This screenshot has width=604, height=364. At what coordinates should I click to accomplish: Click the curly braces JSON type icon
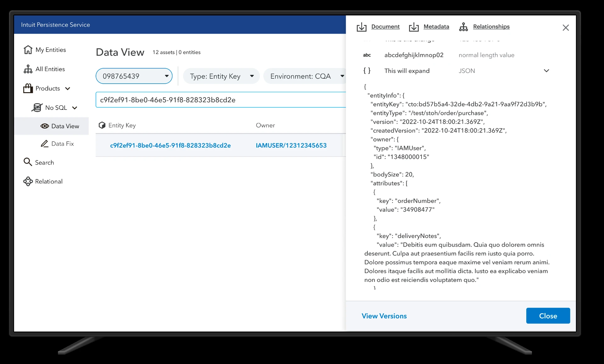point(367,70)
